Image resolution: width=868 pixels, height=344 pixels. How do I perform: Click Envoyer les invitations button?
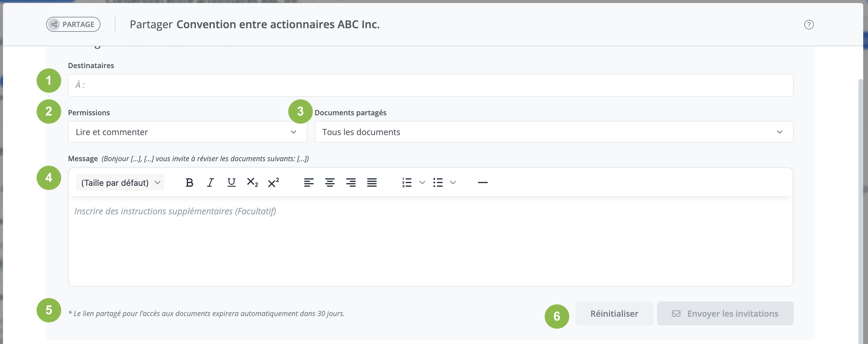(725, 313)
